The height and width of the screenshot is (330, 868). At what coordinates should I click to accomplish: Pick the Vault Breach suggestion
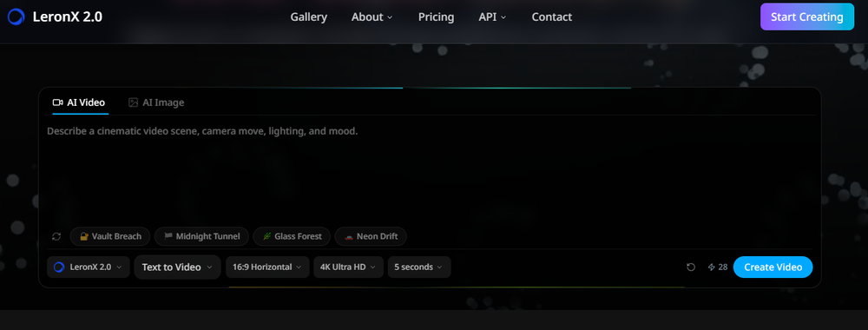click(110, 236)
